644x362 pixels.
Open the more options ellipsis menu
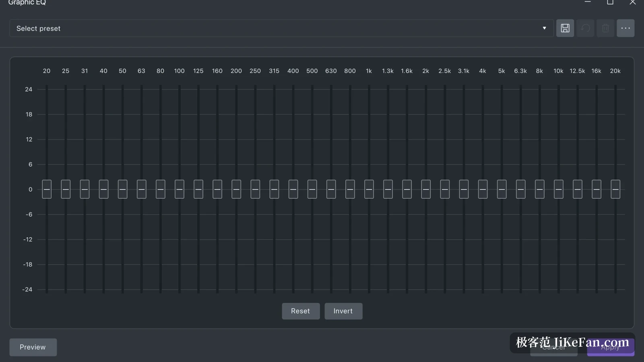625,28
